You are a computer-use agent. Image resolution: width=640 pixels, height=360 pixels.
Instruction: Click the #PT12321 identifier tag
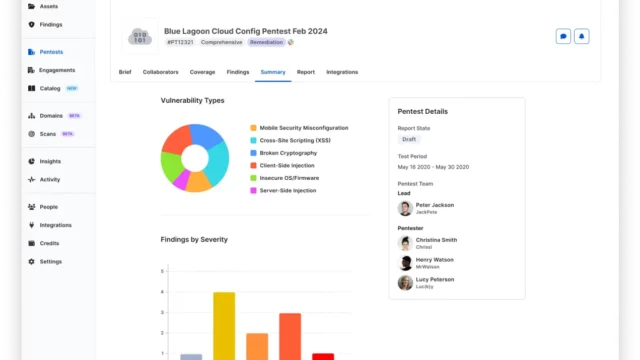[x=180, y=42]
